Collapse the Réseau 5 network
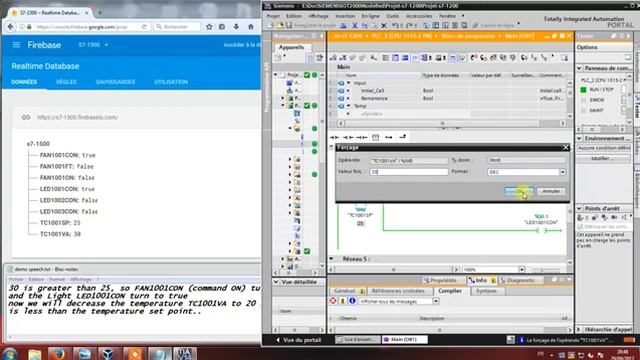 point(331,259)
